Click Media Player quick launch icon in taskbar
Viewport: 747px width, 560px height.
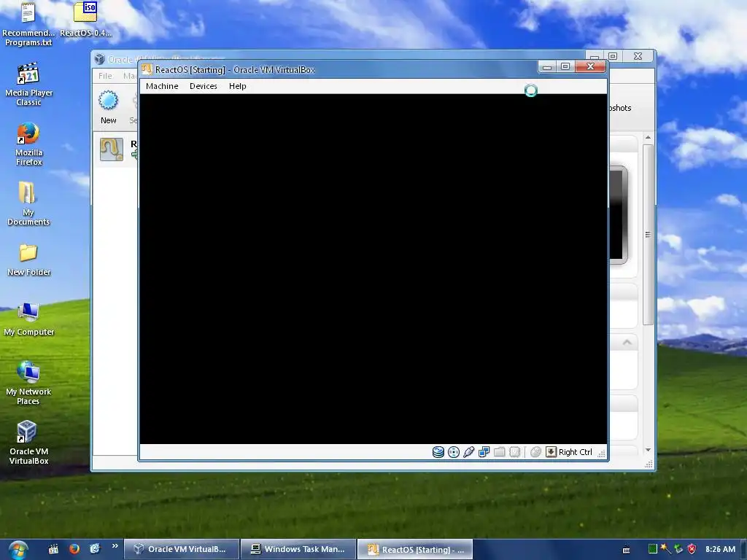pos(53,549)
